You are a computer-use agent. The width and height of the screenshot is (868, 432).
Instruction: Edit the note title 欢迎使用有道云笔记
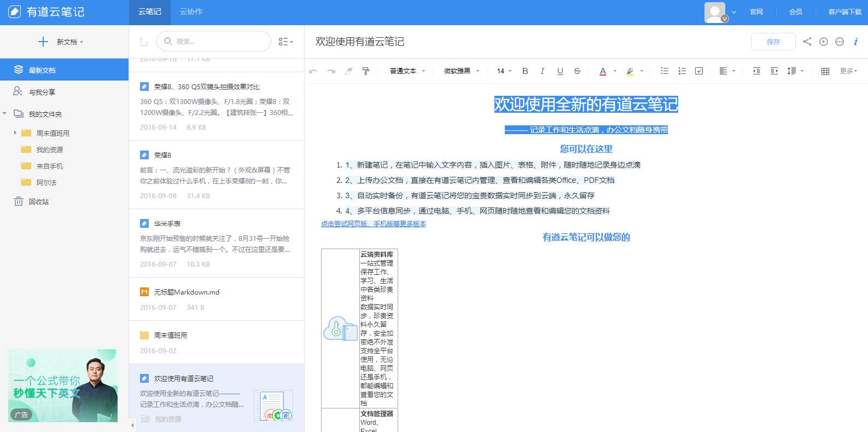click(x=360, y=42)
